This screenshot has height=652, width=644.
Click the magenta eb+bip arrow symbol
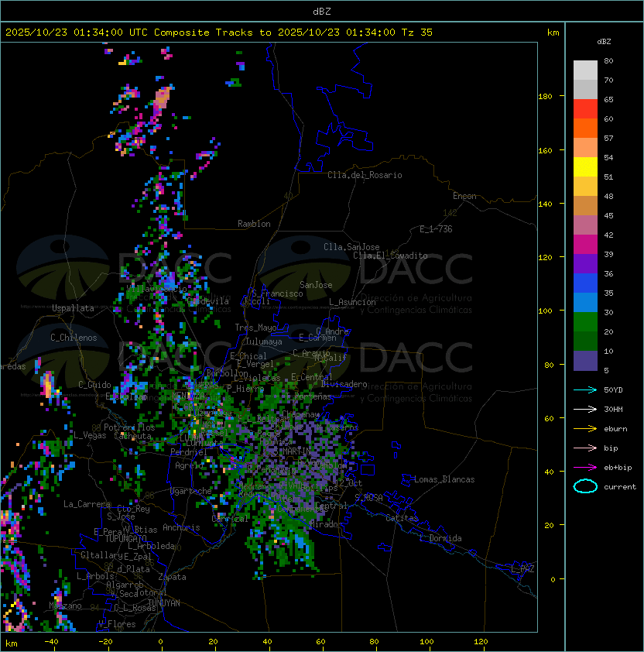[x=585, y=468]
